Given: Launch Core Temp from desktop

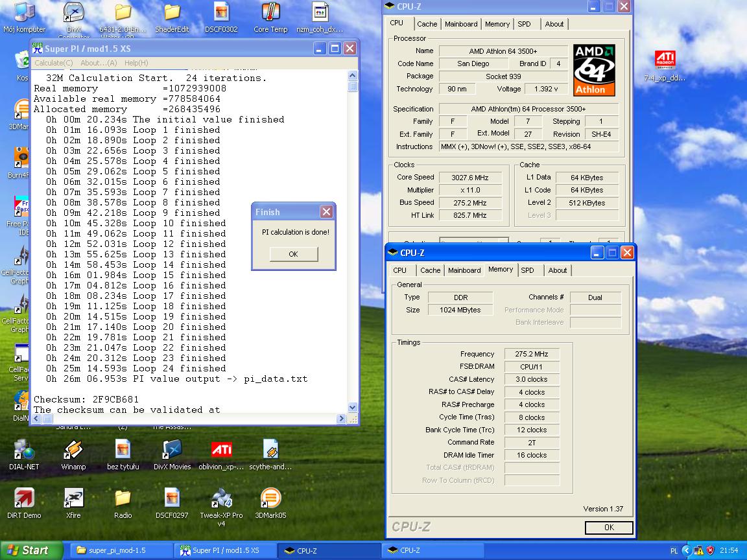Looking at the screenshot, I should point(270,17).
